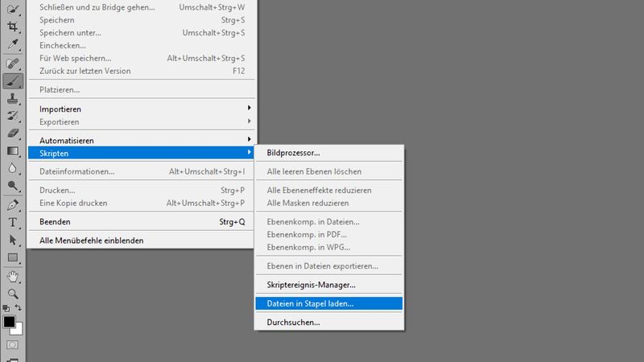Screen dimensions: 644x362
Task: Click Platzieren menu entry
Action: 142,89
